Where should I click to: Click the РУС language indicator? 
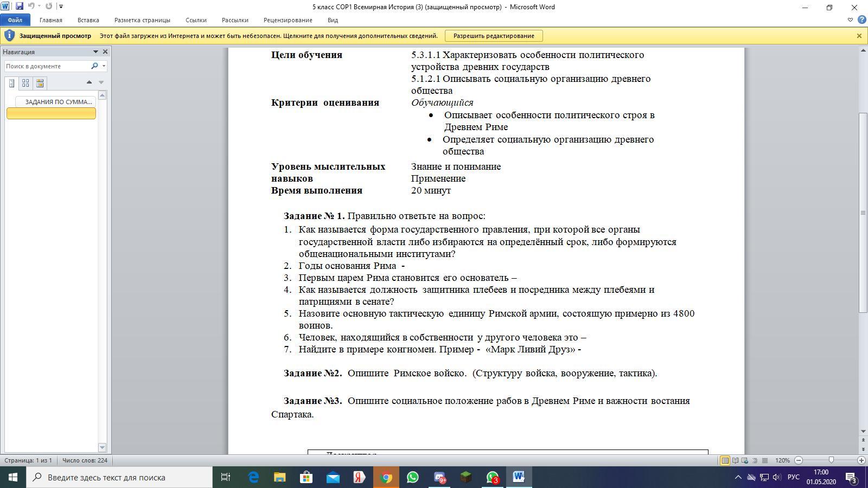pos(793,477)
